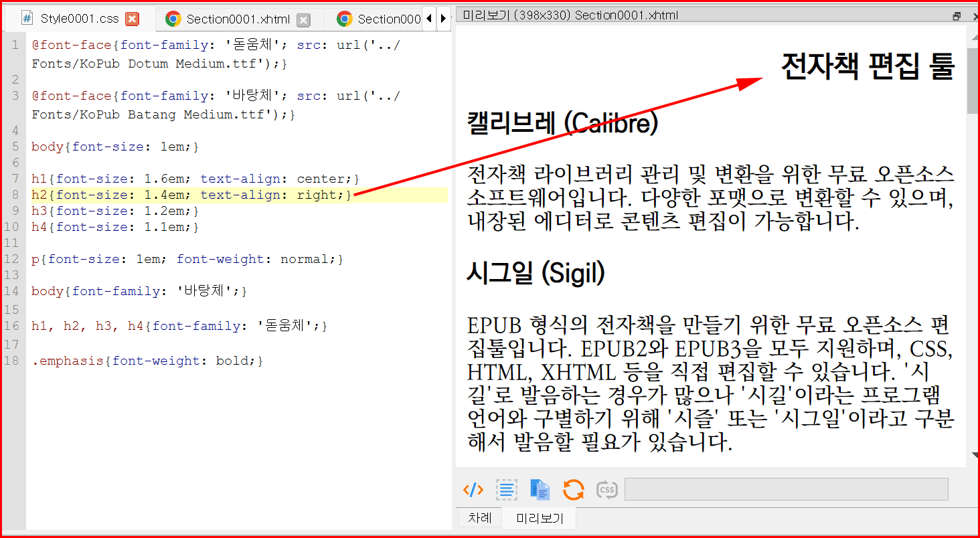Click the Sigil paragraph starting 'EPUB 형식의 전자책을'
This screenshot has height=538, width=980.
[711, 383]
